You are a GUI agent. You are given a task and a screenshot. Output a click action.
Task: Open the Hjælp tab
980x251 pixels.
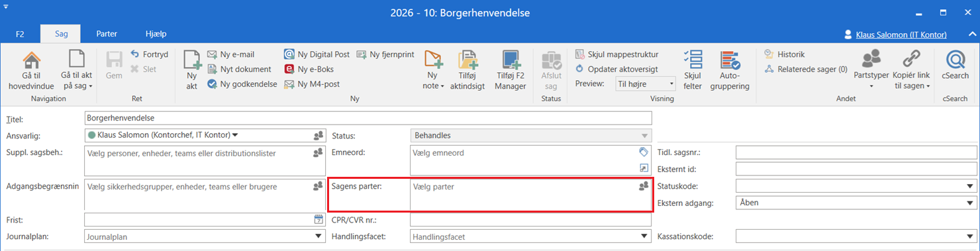[x=156, y=34]
